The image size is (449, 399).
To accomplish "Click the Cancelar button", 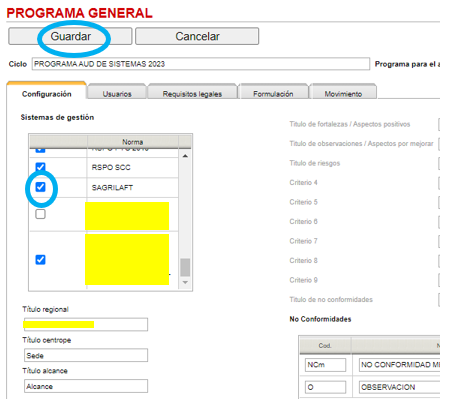I will [197, 36].
